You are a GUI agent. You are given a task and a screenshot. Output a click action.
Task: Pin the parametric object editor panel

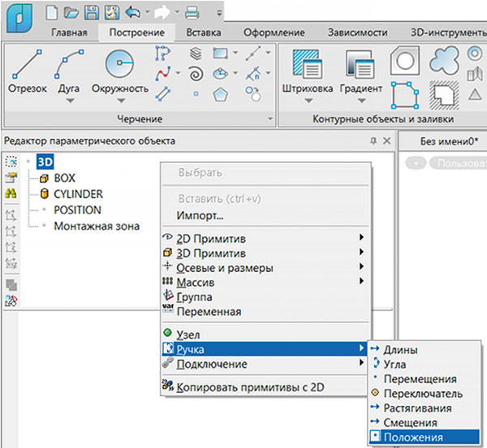373,141
